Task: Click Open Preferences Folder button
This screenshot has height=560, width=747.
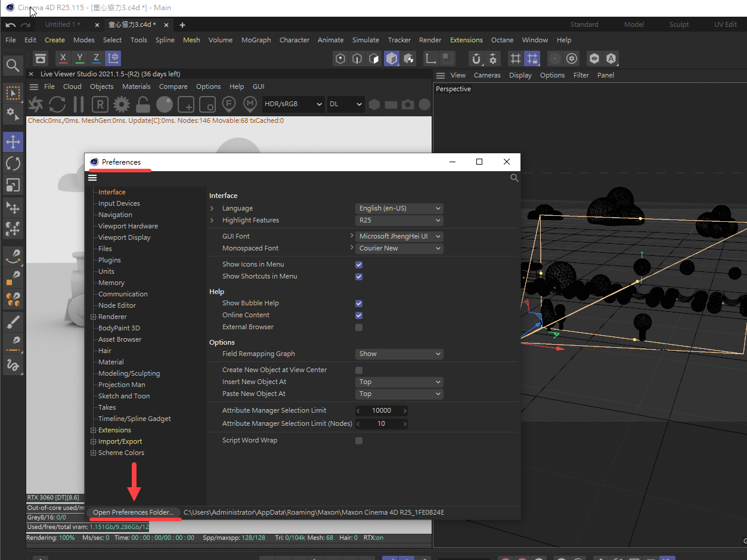Action: [x=134, y=512]
